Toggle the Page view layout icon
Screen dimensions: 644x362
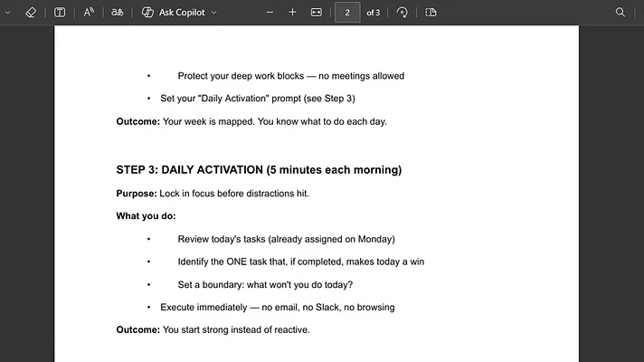tap(431, 13)
